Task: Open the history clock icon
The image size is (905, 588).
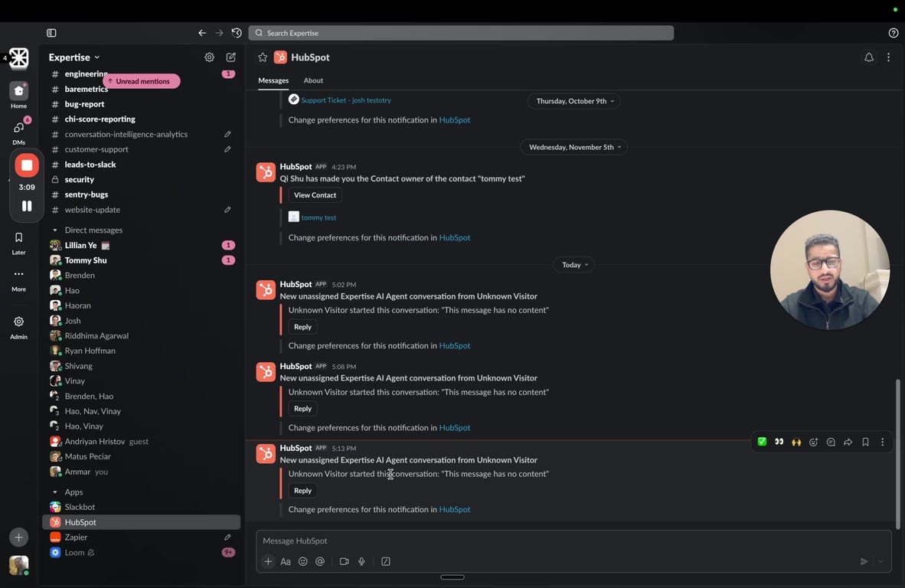Action: click(236, 33)
